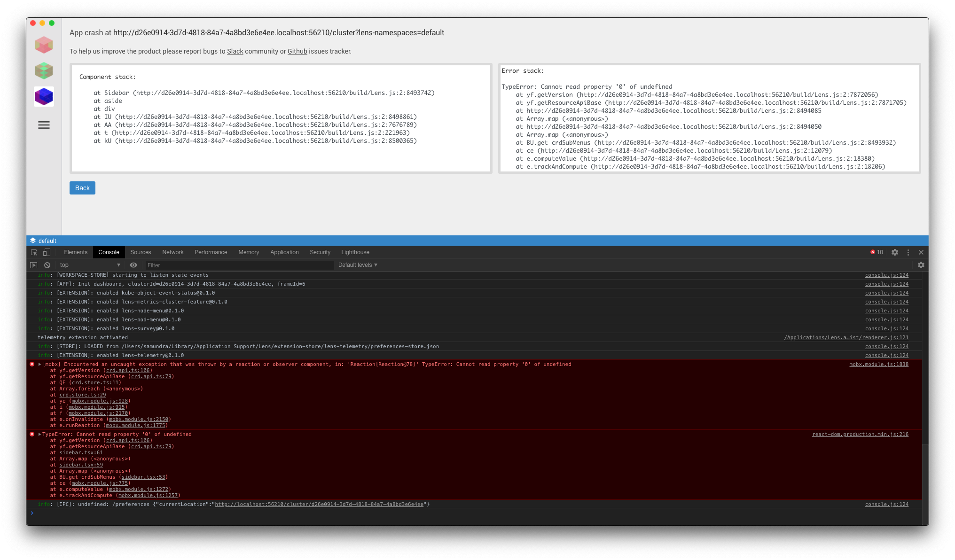
Task: Click the macOS green maximize window button
Action: [x=52, y=23]
